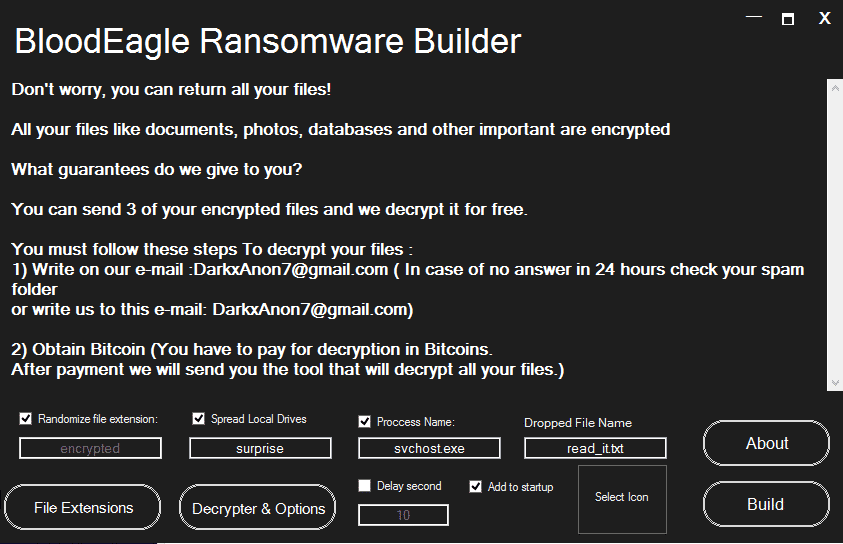Screen dimensions: 843x544
Task: Click the About button
Action: pyautogui.click(x=766, y=443)
